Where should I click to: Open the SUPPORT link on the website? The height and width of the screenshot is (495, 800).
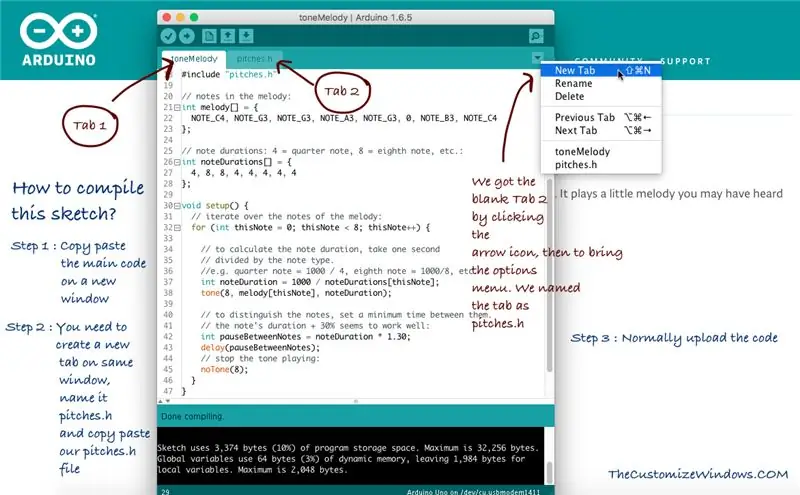[685, 61]
